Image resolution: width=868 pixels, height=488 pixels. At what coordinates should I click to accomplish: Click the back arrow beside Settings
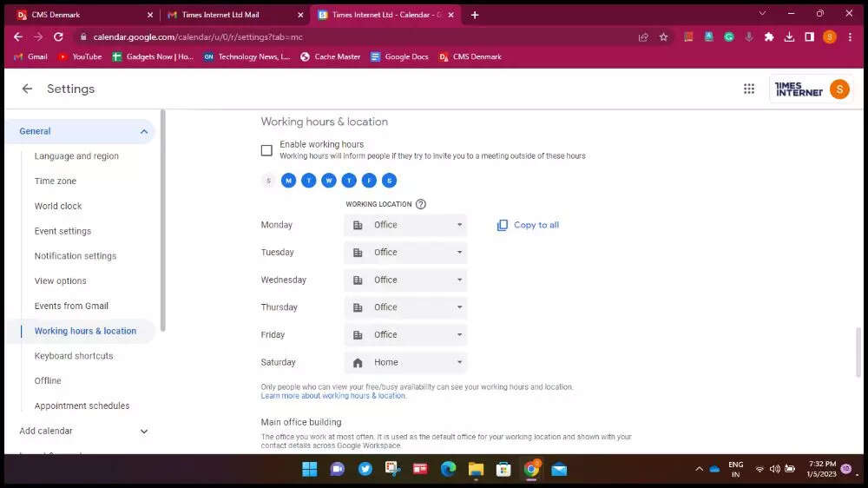click(x=27, y=89)
